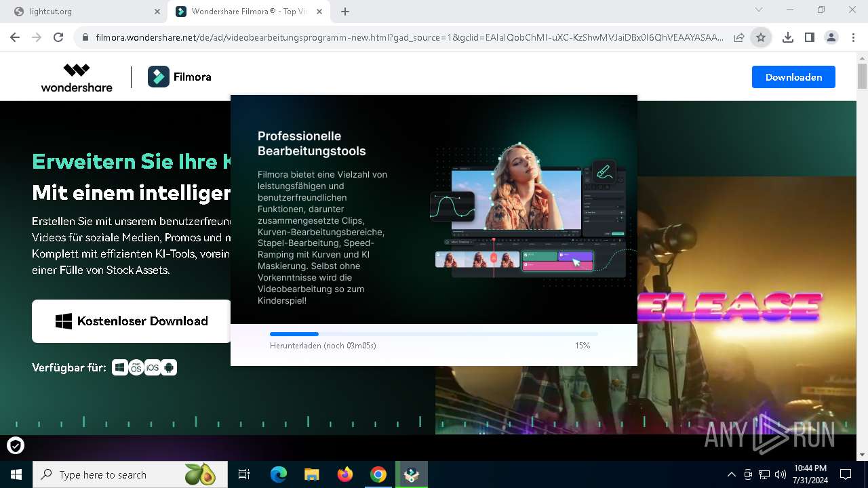Show hidden system tray icons
Screen dimensions: 868x488
pos(731,474)
